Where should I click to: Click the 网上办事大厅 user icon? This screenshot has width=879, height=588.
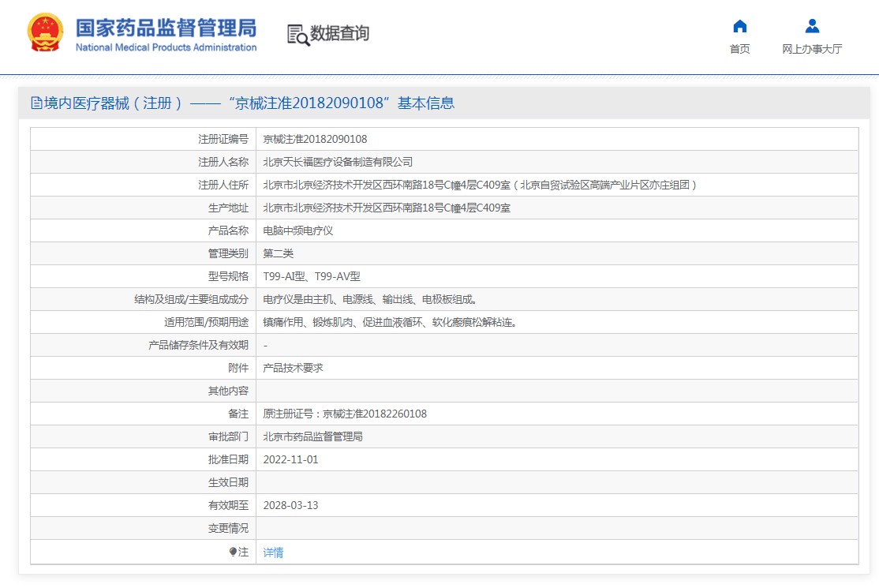[x=812, y=26]
